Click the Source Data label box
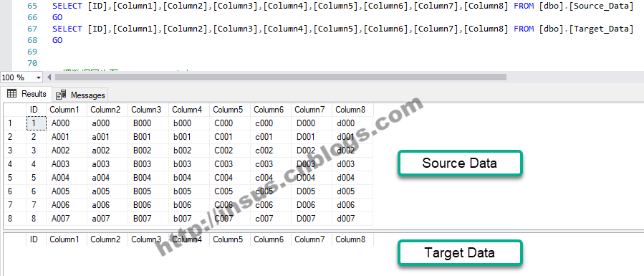The height and width of the screenshot is (276, 644). pos(460,163)
